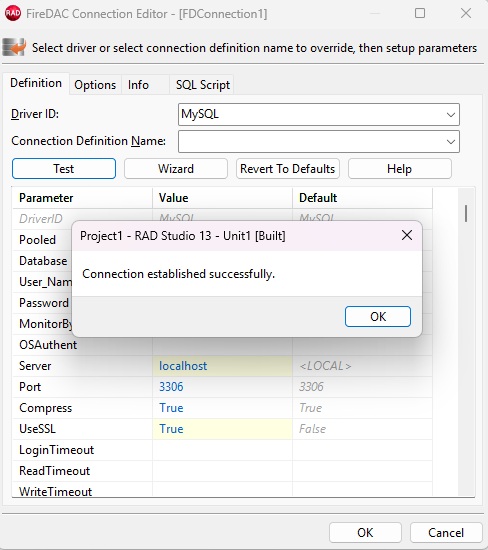Click the <LOCAL> default server value
Screen dimensions: 488x550
click(x=362, y=366)
